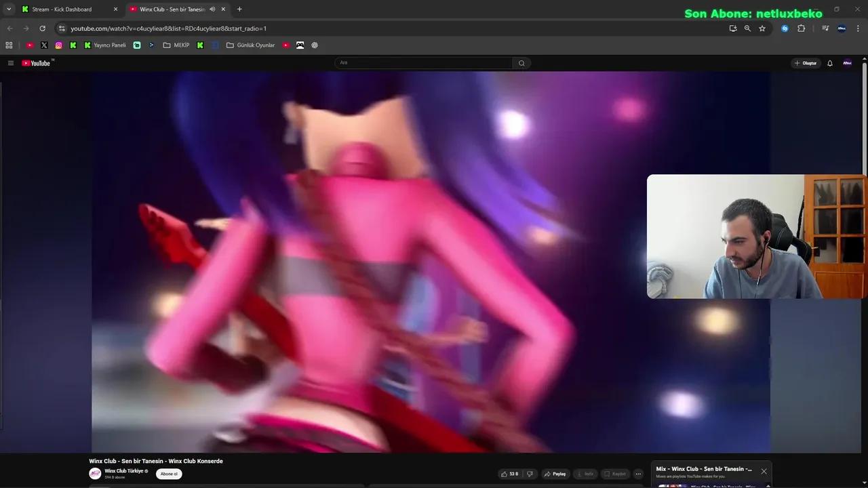The height and width of the screenshot is (488, 868).
Task: Open the Shazam browser extension
Action: (785, 28)
